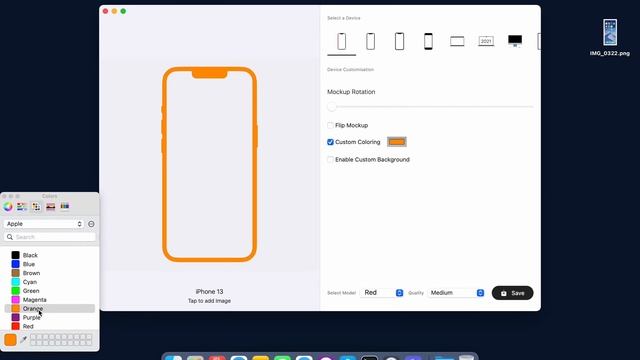
Task: Click the 'Select a Device' label
Action: click(344, 18)
